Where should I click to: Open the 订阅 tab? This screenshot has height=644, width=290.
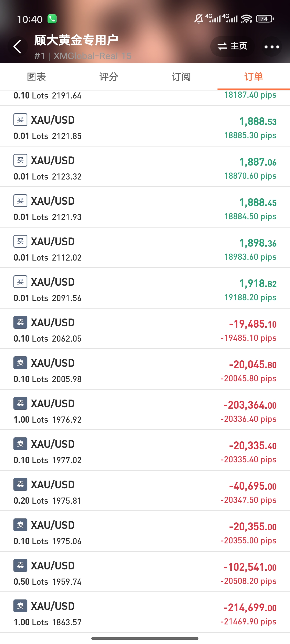click(x=181, y=77)
